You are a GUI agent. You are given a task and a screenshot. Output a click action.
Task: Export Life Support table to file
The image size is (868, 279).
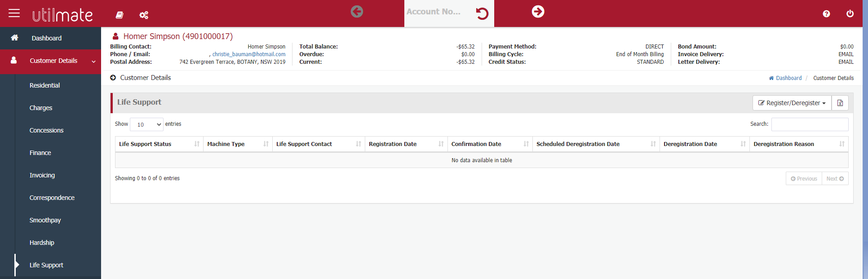[x=840, y=103]
